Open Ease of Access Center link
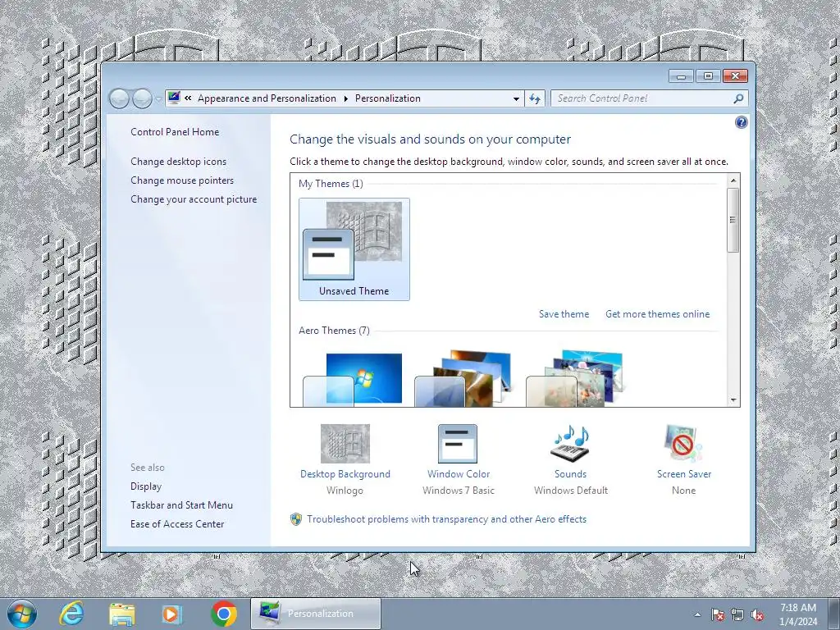840x630 pixels. coord(177,524)
